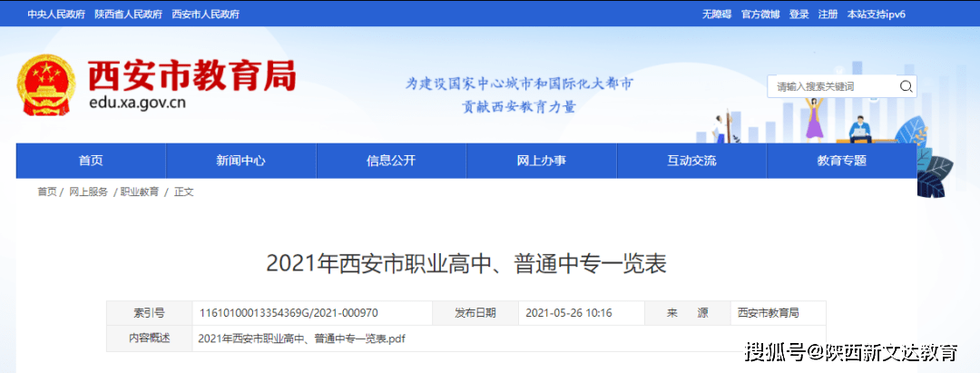980x373 pixels.
Task: Click source value 西安市教育局 in table
Action: (768, 313)
